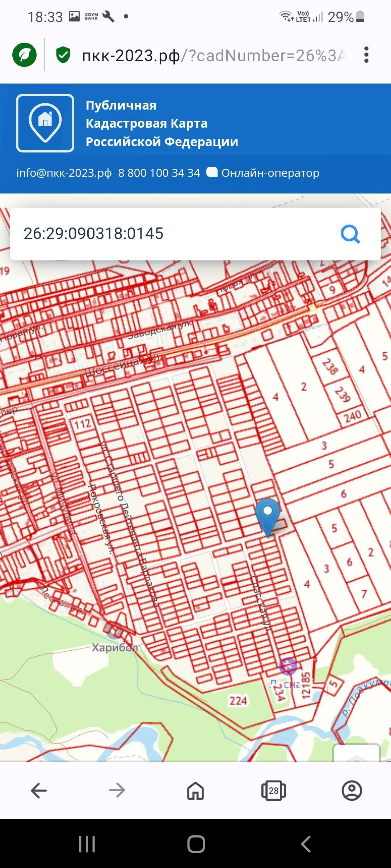
Task: Select parcel labeled 240 on map
Action: pos(352,416)
